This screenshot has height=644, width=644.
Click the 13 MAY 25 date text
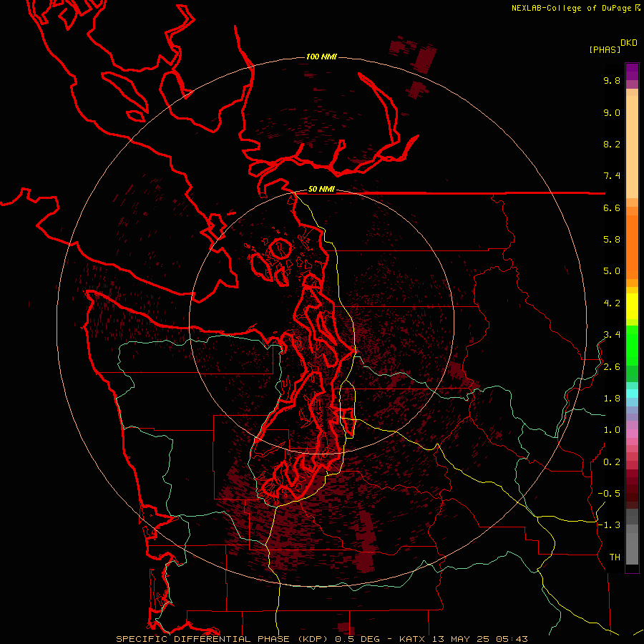tap(460, 639)
